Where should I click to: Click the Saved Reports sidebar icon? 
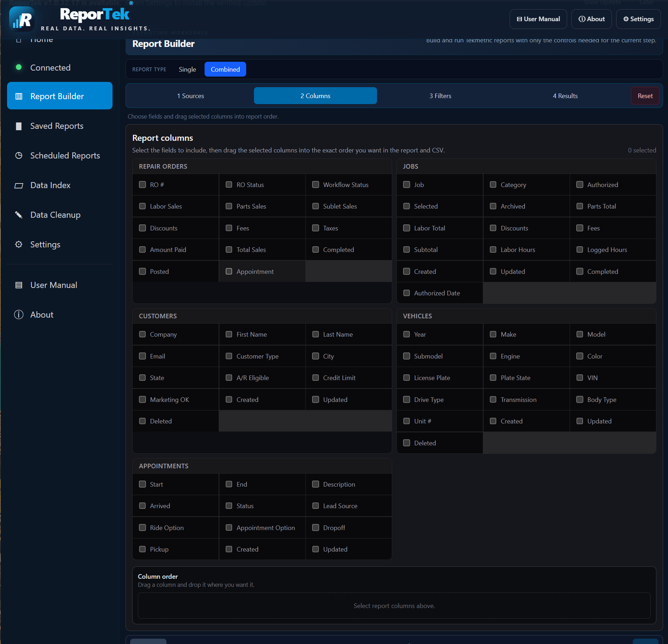[x=19, y=126]
